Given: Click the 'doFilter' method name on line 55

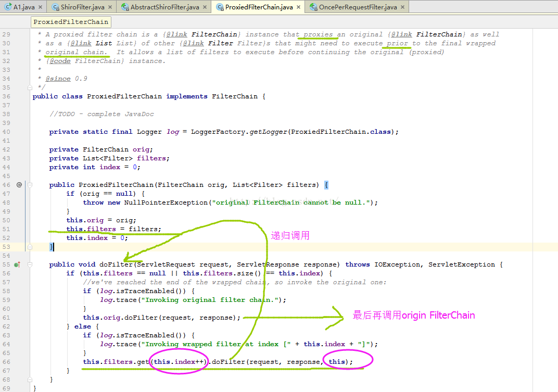Looking at the screenshot, I should pyautogui.click(x=116, y=264).
